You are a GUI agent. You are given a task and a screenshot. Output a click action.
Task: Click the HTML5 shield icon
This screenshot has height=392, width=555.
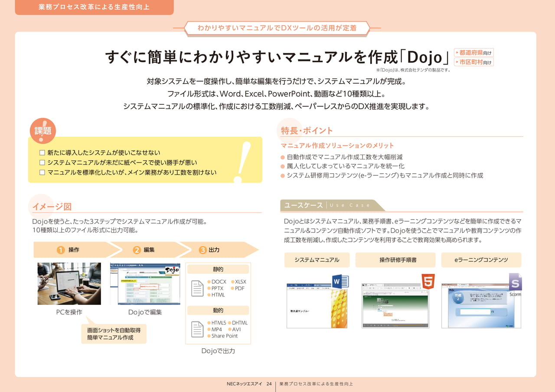coord(428,282)
